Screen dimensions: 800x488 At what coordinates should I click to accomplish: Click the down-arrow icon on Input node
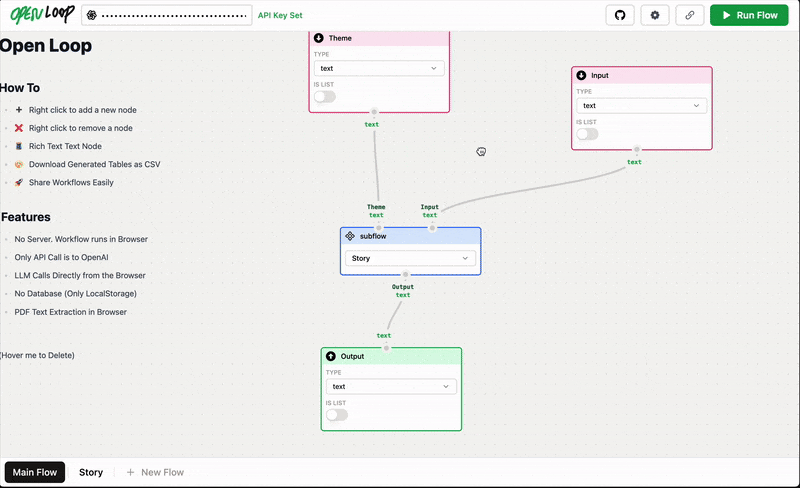click(581, 75)
